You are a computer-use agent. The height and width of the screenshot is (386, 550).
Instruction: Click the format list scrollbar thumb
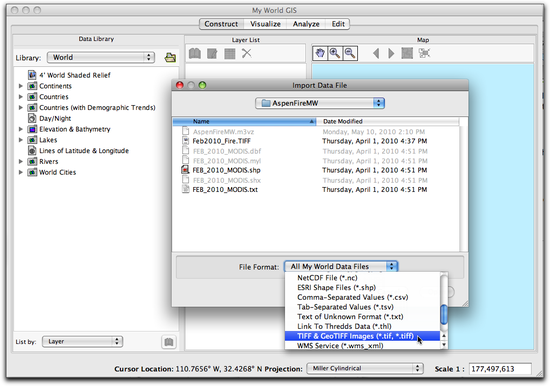point(444,315)
